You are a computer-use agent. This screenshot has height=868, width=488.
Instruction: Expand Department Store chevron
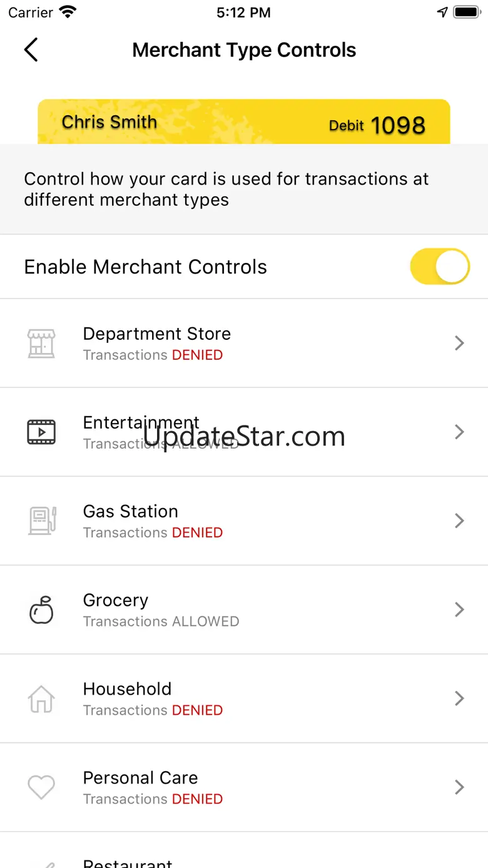pyautogui.click(x=459, y=343)
